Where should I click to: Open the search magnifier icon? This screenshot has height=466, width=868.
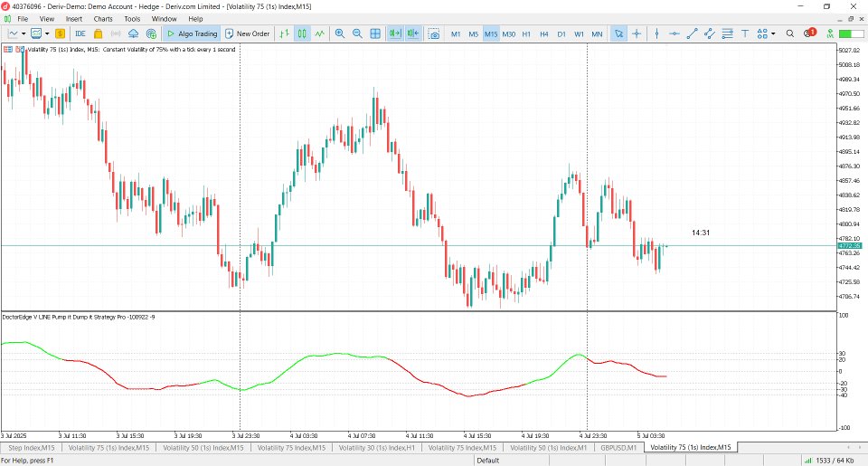790,33
